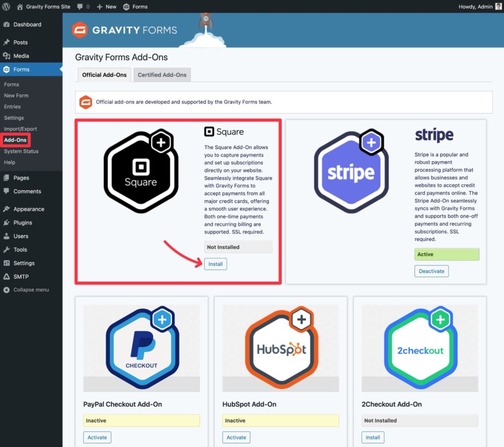The width and height of the screenshot is (504, 447).
Task: Click the HubSpot Add-On title
Action: 250,404
